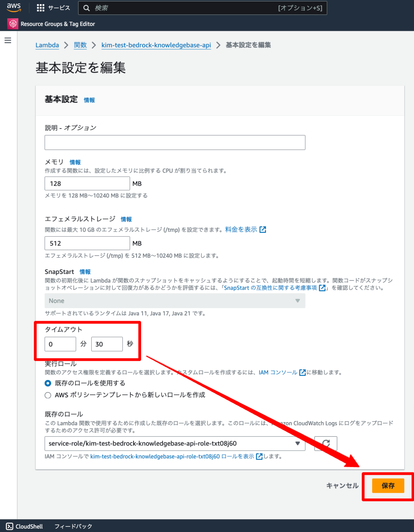Viewport: 414px width, 532px height.
Task: Click the search magnifier icon
Action: 87,8
